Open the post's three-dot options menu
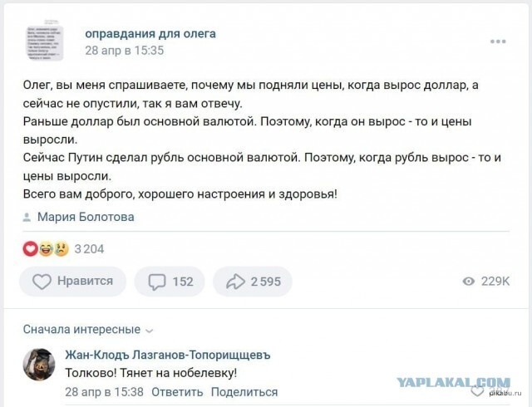 499,41
